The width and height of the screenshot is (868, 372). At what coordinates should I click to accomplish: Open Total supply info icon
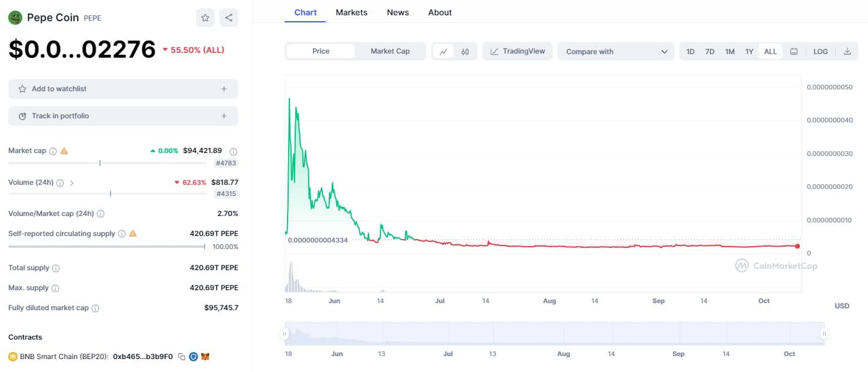click(56, 268)
